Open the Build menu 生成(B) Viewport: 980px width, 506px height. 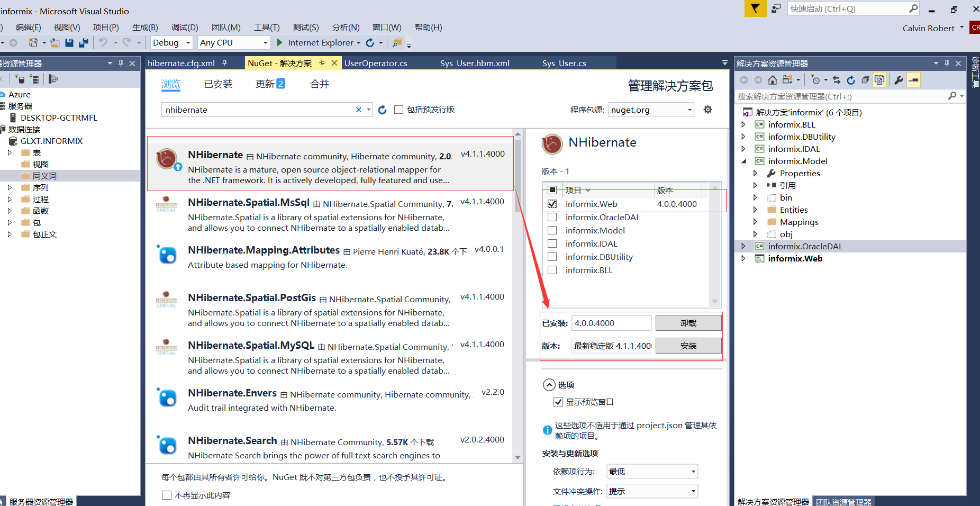pyautogui.click(x=145, y=28)
